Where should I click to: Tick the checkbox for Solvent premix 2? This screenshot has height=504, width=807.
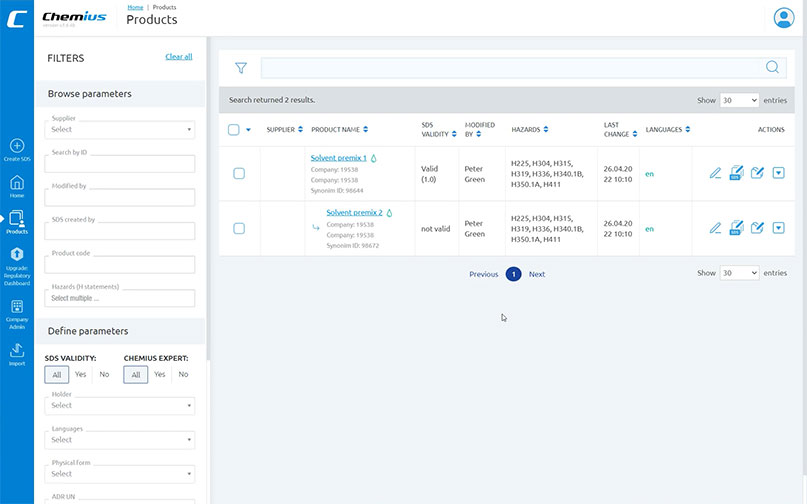click(239, 228)
